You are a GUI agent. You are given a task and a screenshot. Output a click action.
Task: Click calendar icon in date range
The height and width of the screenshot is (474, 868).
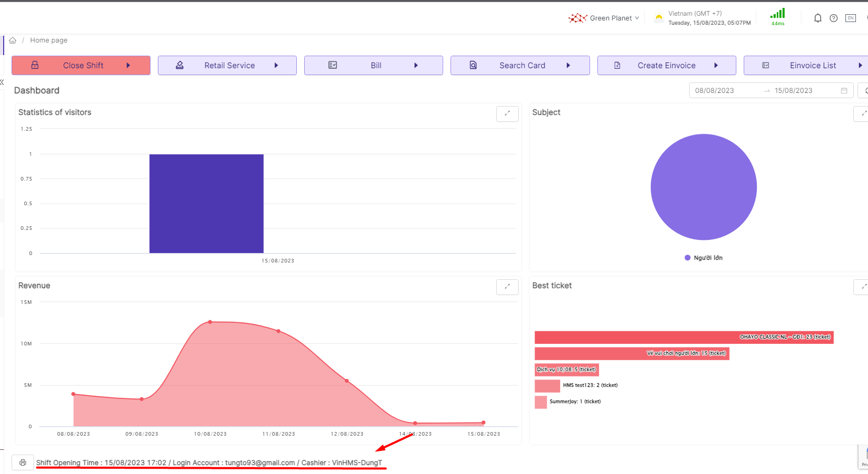click(x=844, y=91)
